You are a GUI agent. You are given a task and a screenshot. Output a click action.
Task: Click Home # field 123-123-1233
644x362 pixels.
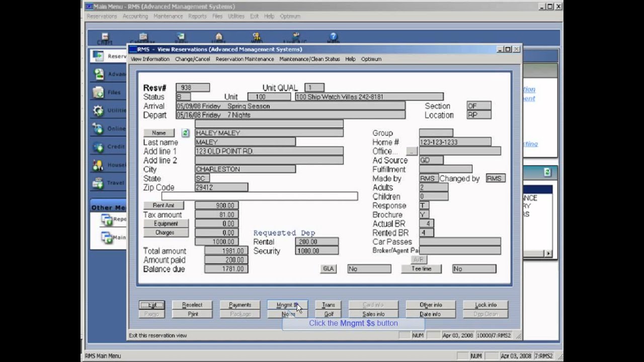pos(455,142)
